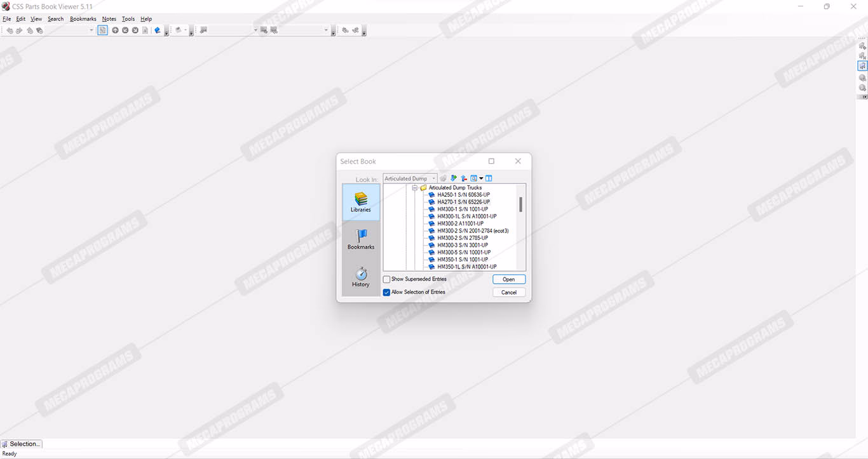The width and height of the screenshot is (868, 459).
Task: Open the first combo box in main toolbar
Action: (x=70, y=30)
